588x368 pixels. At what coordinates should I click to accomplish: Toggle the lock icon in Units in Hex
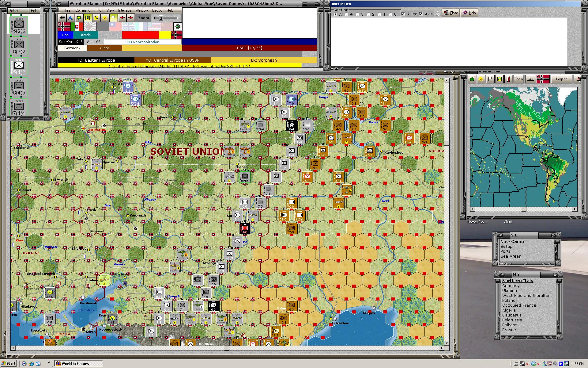pyautogui.click(x=437, y=13)
